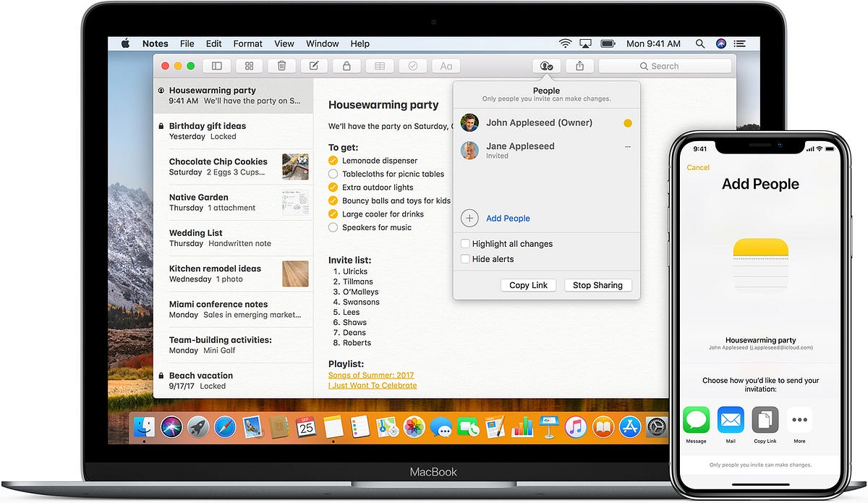Viewport: 868px width, 503px height.
Task: Click the collaboration People icon in the toolbar
Action: click(546, 65)
